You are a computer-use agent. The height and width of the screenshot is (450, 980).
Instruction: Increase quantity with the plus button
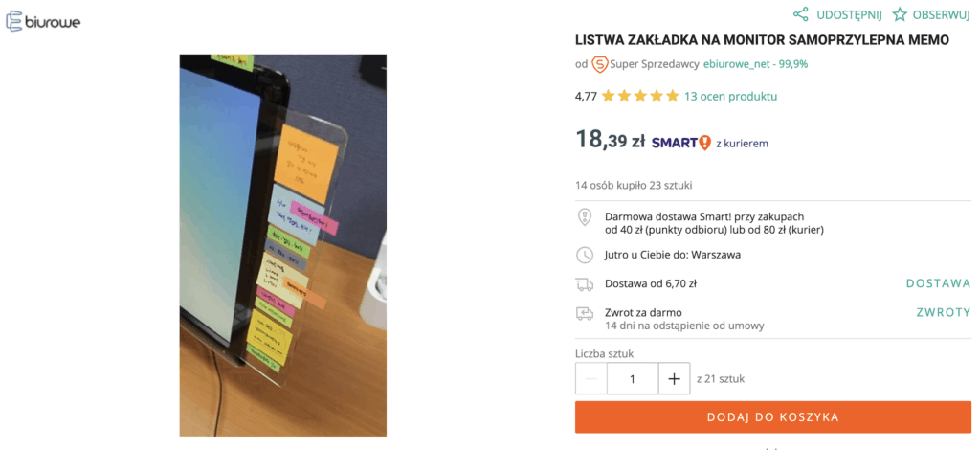coord(674,379)
